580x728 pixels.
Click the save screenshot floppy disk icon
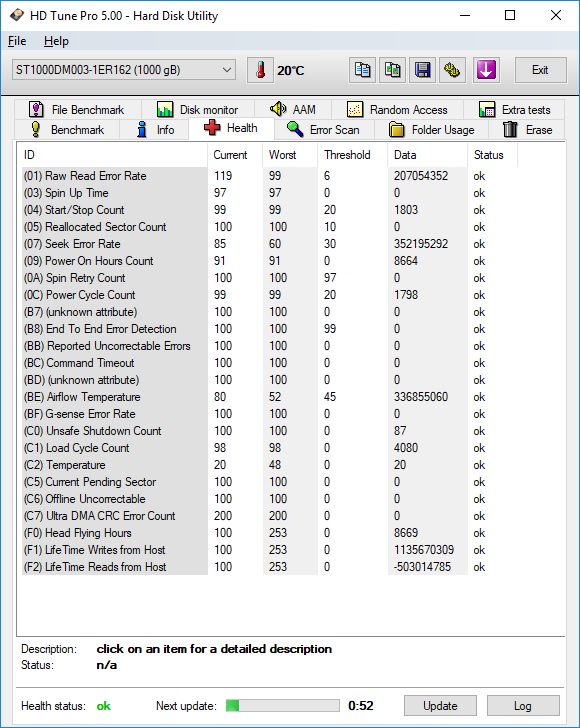pyautogui.click(x=422, y=71)
